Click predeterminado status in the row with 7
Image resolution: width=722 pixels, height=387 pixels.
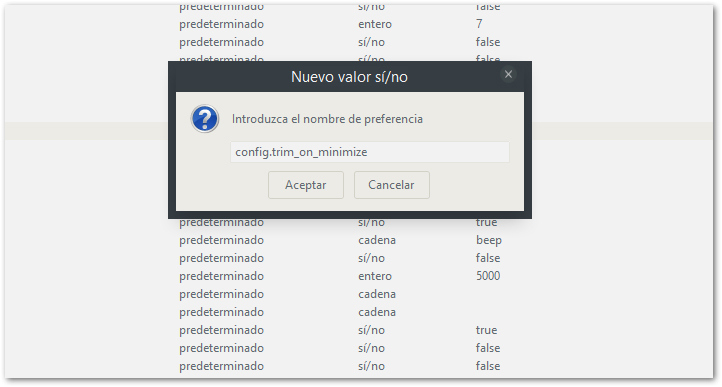(221, 24)
